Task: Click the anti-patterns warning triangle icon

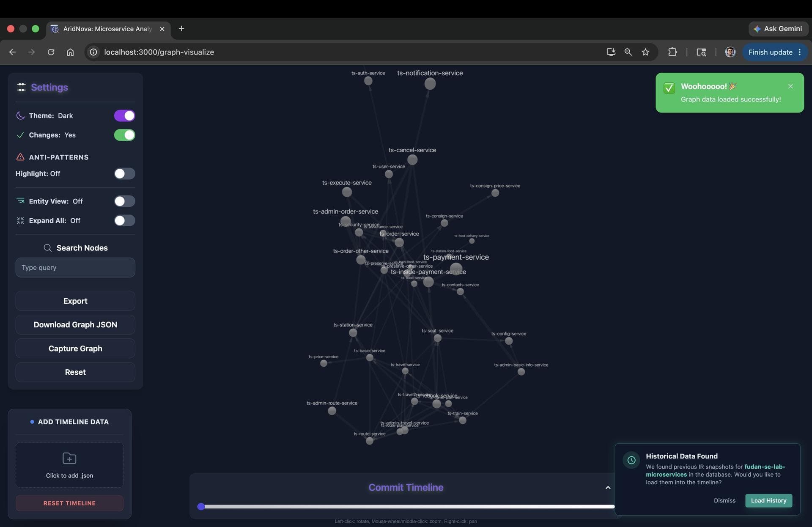Action: tap(20, 157)
